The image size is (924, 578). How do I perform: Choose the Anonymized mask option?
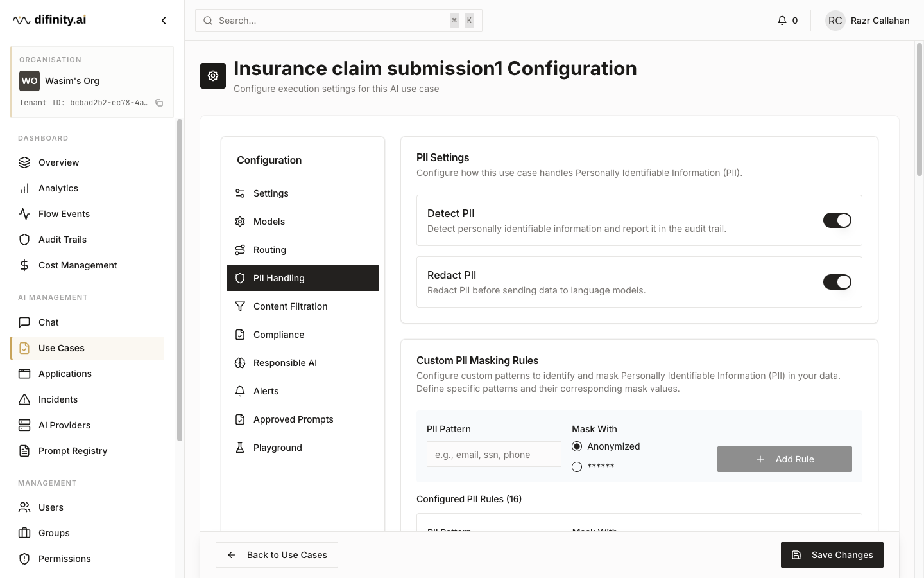[x=577, y=446]
